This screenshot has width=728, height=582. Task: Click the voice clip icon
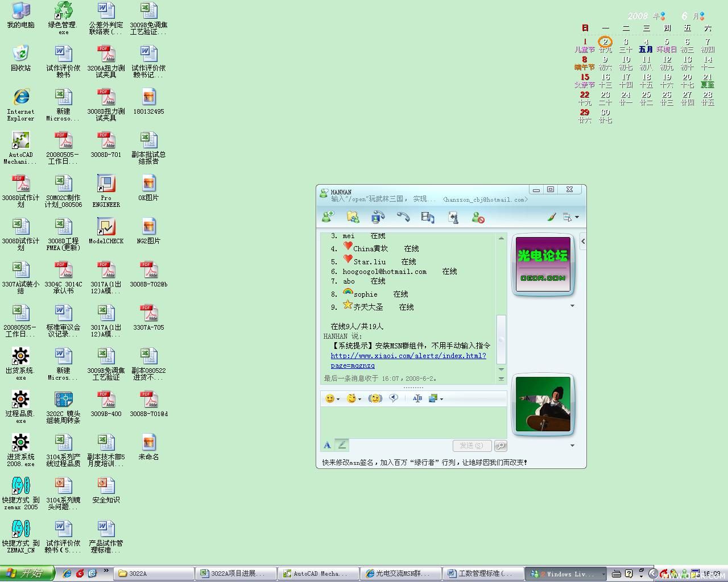pos(394,398)
